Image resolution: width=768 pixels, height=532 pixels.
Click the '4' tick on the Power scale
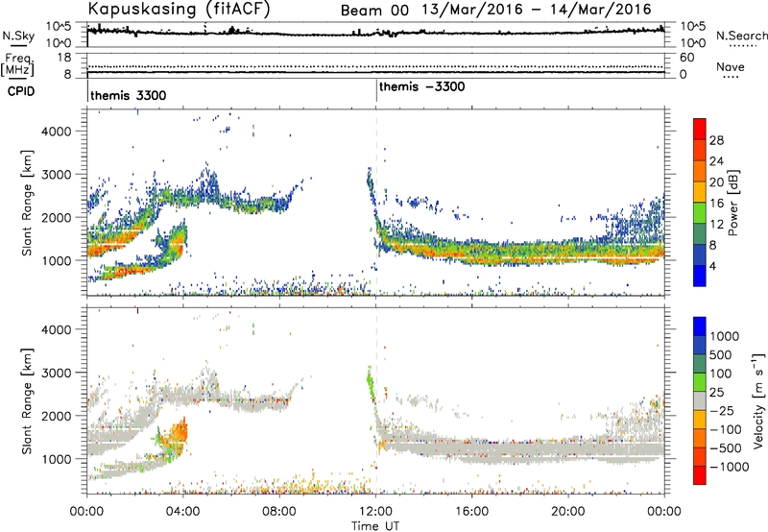712,267
